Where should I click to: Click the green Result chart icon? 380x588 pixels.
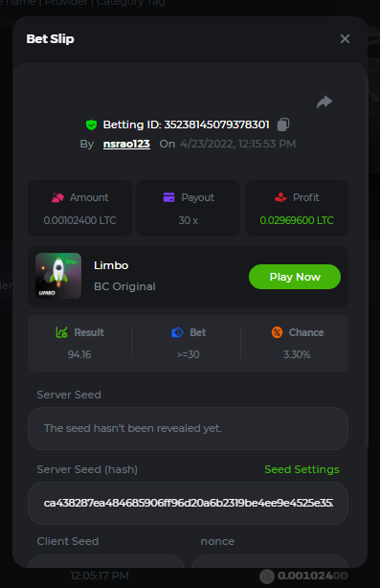tap(62, 332)
